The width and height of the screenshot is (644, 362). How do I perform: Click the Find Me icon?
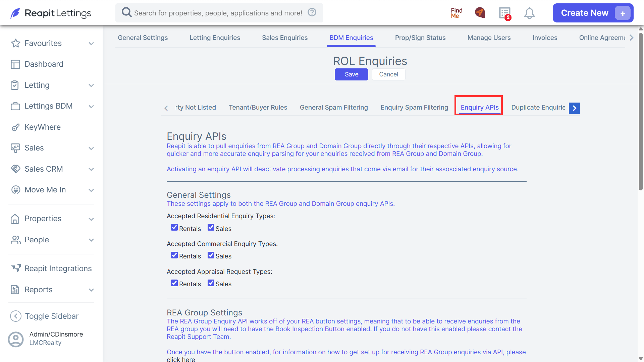457,13
